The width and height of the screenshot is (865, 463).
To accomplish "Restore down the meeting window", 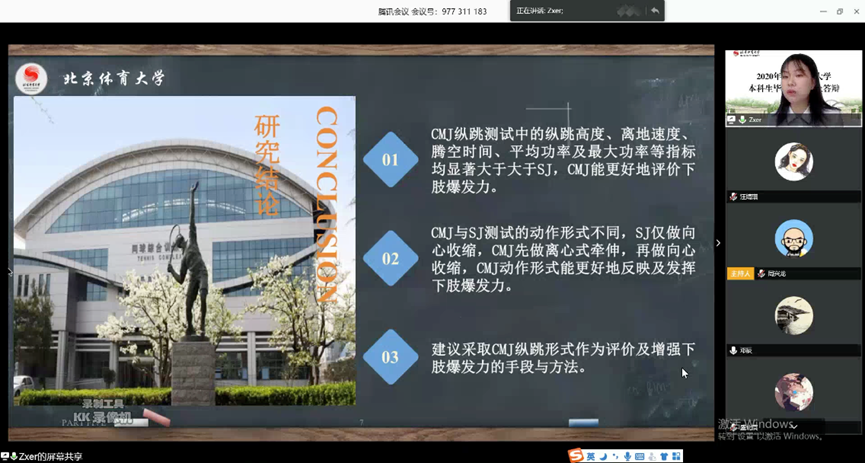I will tap(839, 11).
